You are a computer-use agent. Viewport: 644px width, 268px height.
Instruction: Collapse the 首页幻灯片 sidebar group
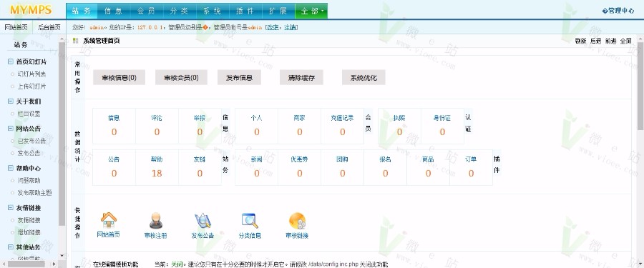coord(11,61)
